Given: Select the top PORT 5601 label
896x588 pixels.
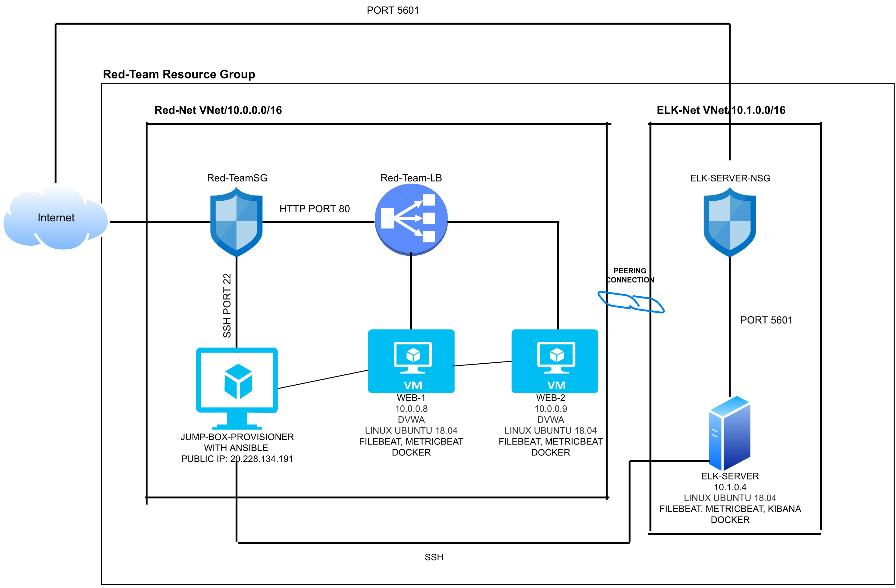Looking at the screenshot, I should point(393,10).
